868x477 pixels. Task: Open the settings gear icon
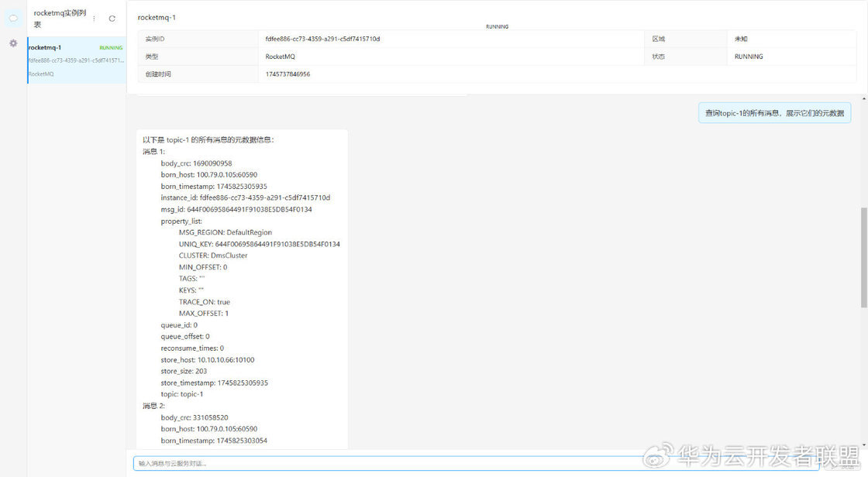[x=13, y=43]
